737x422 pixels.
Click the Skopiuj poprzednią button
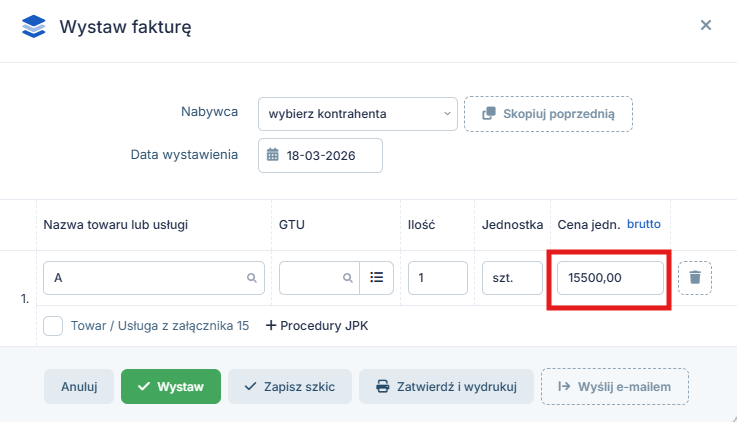point(547,114)
